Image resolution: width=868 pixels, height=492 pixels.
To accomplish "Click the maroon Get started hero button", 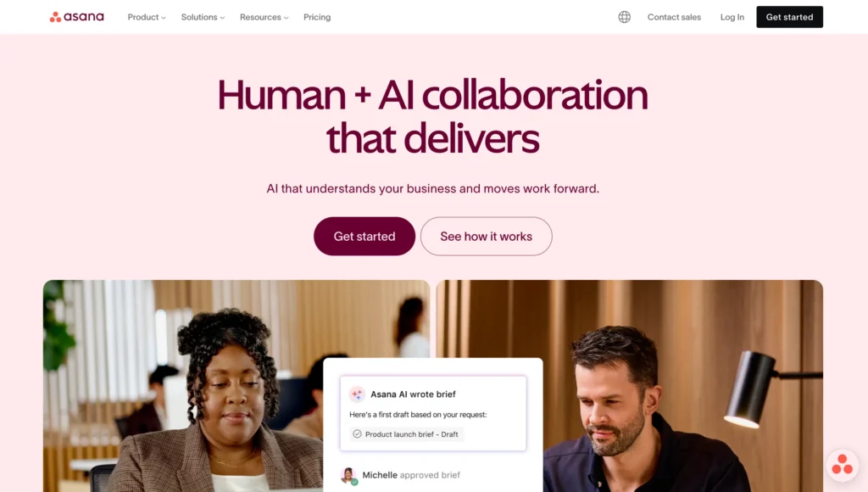I will pyautogui.click(x=364, y=236).
